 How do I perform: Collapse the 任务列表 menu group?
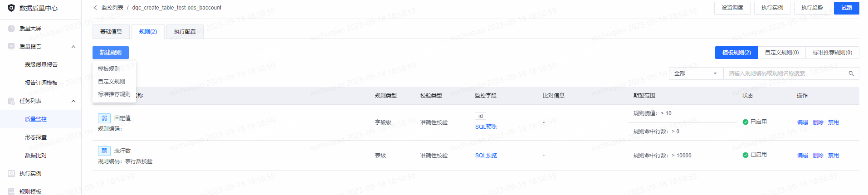(73, 101)
